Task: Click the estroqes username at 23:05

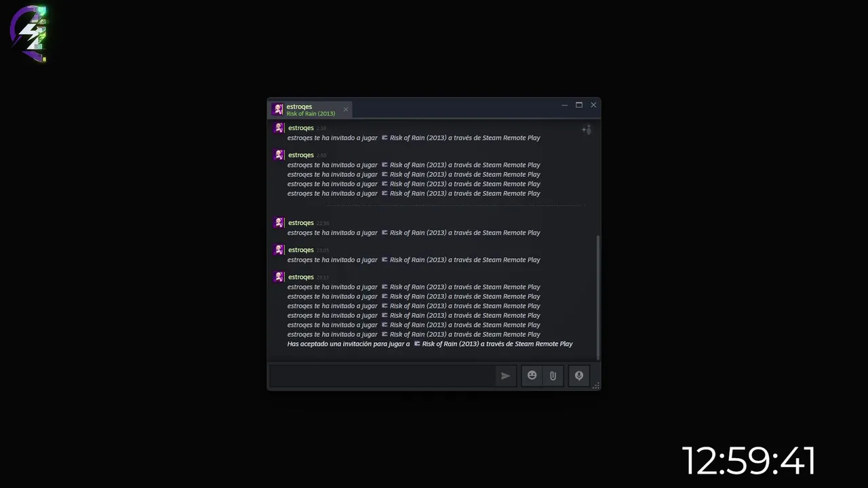Action: 300,250
